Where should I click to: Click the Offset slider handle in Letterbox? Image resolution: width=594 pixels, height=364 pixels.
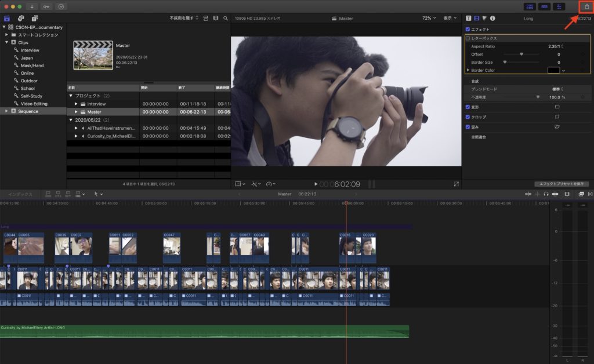coord(521,54)
